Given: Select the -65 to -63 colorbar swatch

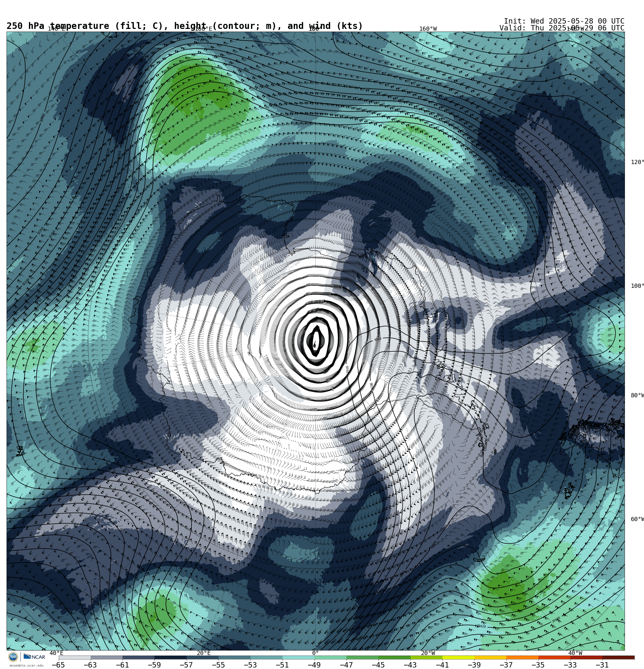Looking at the screenshot, I should click(x=75, y=657).
